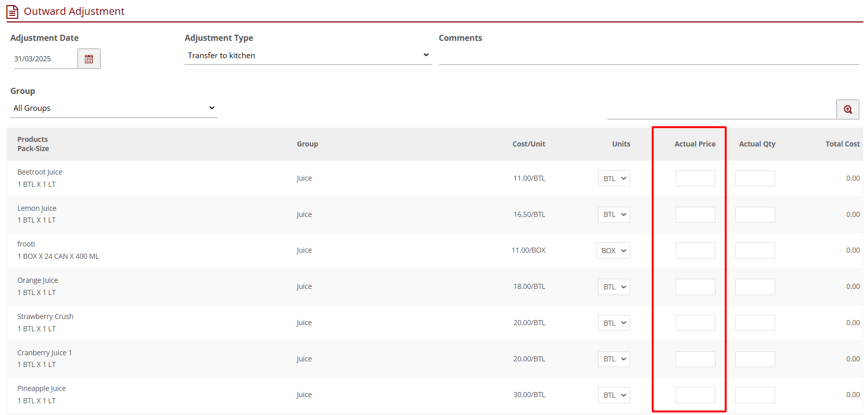The width and height of the screenshot is (868, 415).
Task: Click the product search text box
Action: click(x=721, y=109)
